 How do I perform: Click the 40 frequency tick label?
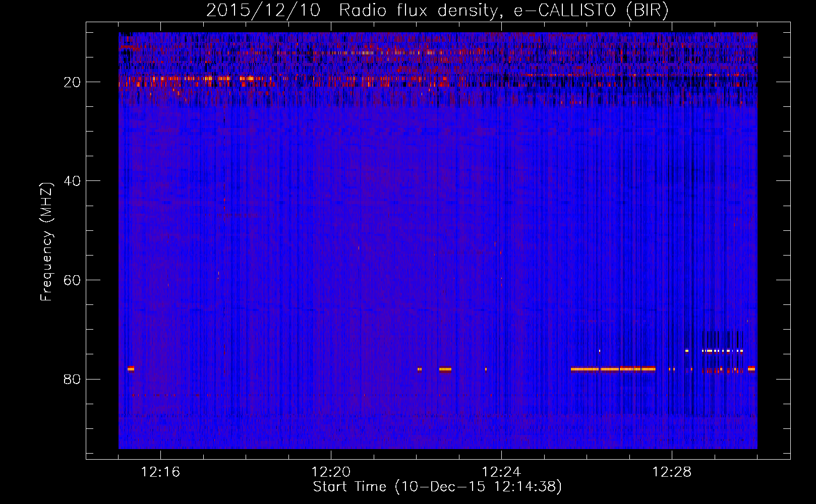pos(73,181)
